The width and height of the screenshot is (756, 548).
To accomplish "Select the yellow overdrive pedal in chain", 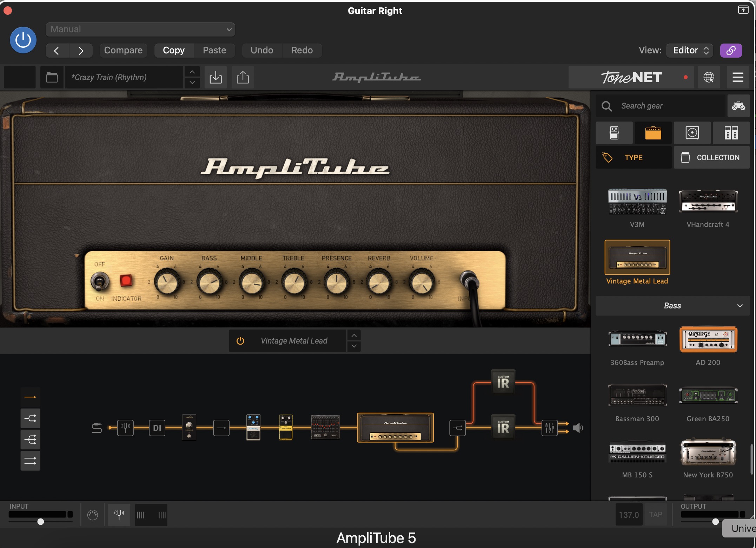I will coord(286,427).
